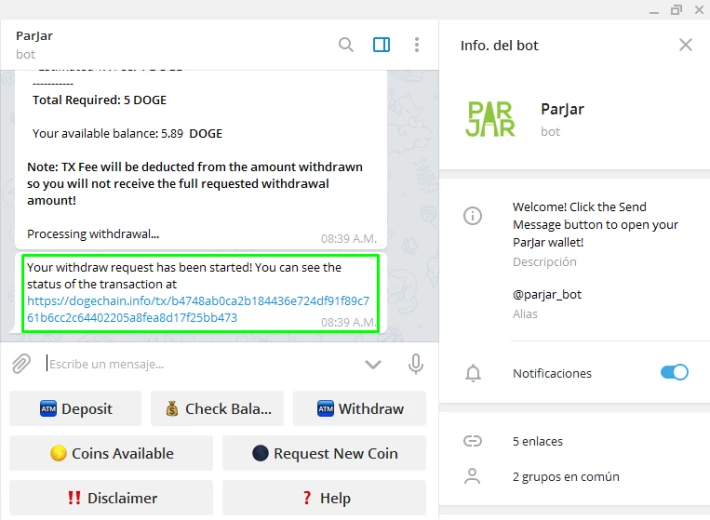Collapse the bot keyboard with chevron
The image size is (710, 520).
pos(373,364)
